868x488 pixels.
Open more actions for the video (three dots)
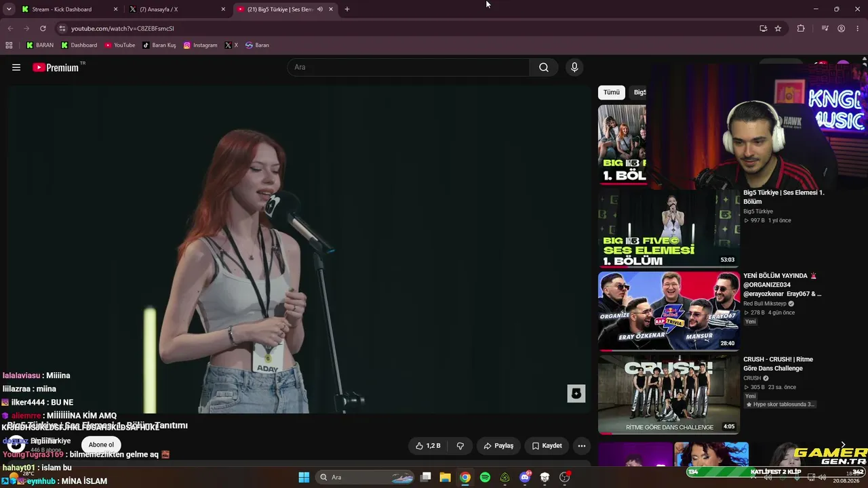[581, 446]
